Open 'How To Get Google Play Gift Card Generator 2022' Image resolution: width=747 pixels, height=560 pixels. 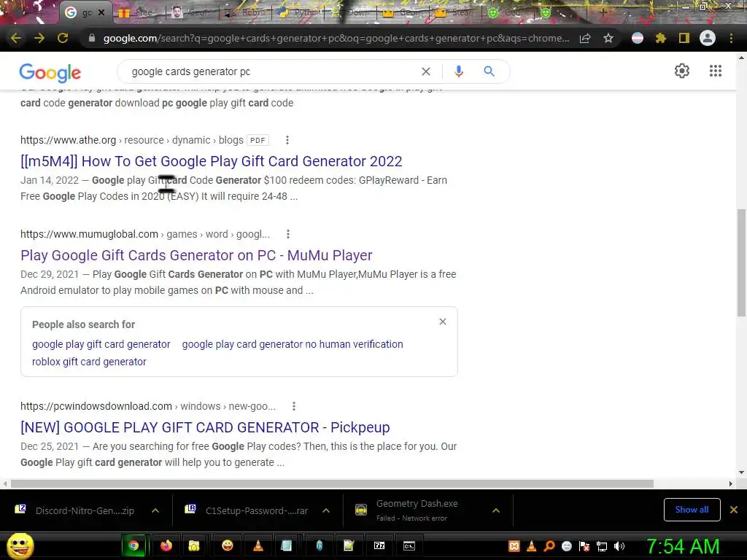click(211, 161)
